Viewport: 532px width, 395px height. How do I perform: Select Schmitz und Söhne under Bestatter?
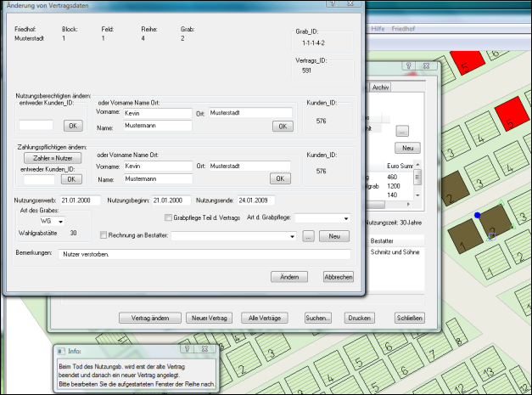pyautogui.click(x=395, y=252)
